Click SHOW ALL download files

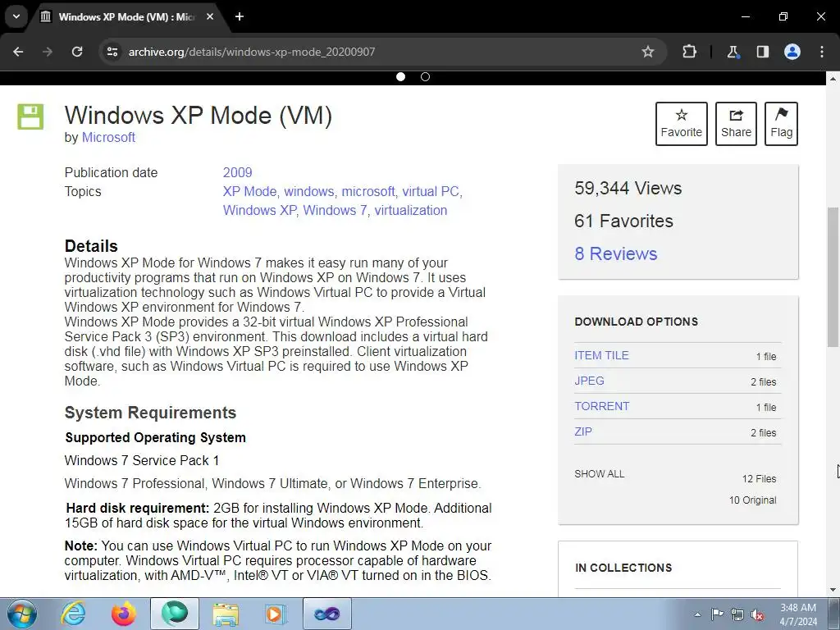600,473
